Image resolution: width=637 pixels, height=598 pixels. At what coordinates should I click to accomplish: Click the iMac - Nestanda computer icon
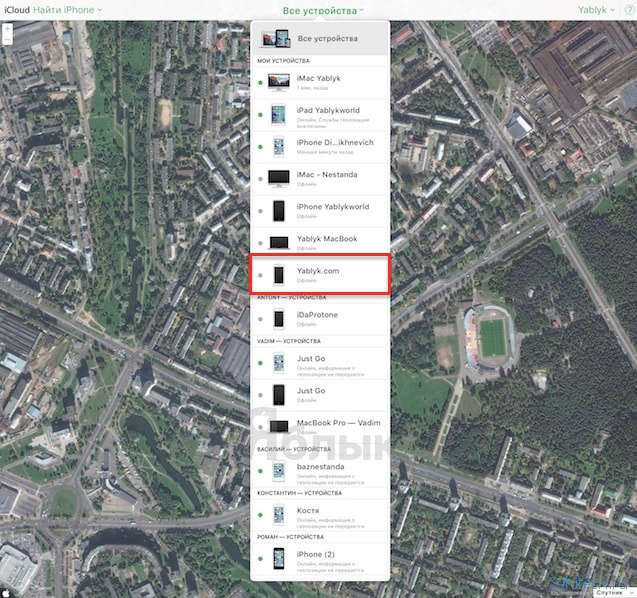pos(279,179)
